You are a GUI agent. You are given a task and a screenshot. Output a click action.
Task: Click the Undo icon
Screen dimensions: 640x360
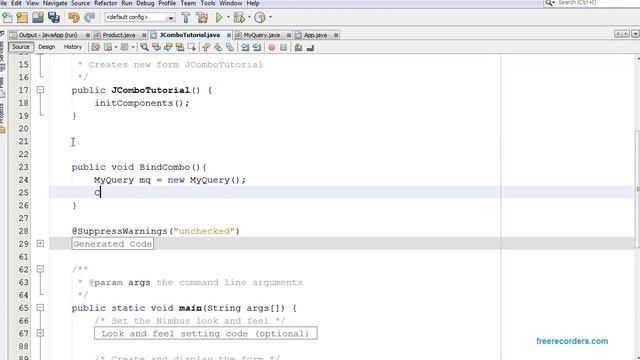point(74,18)
